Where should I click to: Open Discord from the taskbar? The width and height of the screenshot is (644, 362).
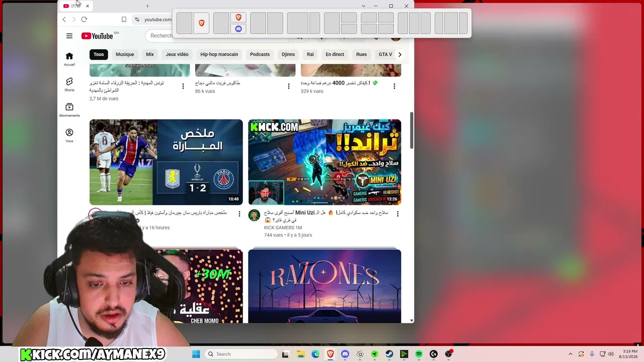pyautogui.click(x=345, y=354)
